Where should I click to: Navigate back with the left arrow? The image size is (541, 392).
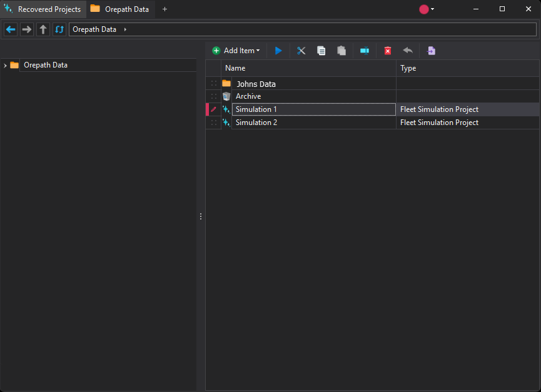tap(11, 29)
